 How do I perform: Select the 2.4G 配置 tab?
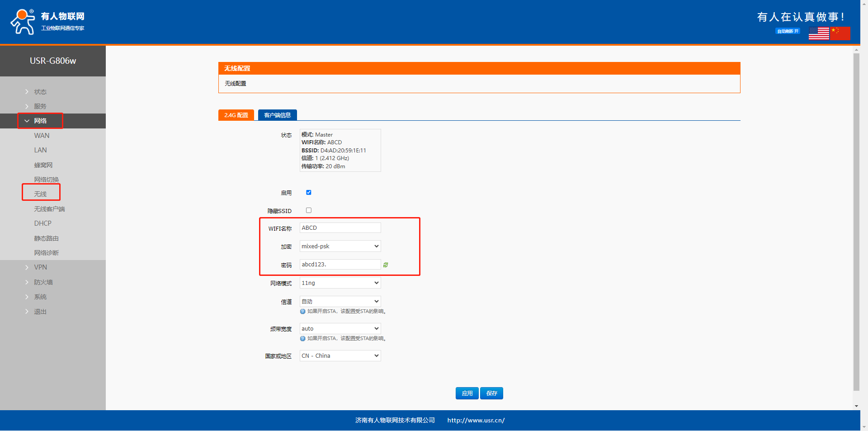(x=236, y=115)
